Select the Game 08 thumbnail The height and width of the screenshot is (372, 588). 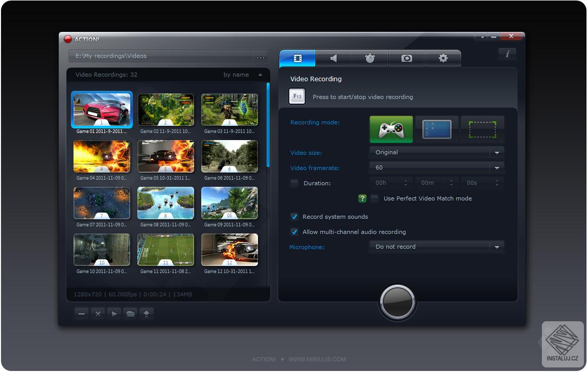coord(166,202)
